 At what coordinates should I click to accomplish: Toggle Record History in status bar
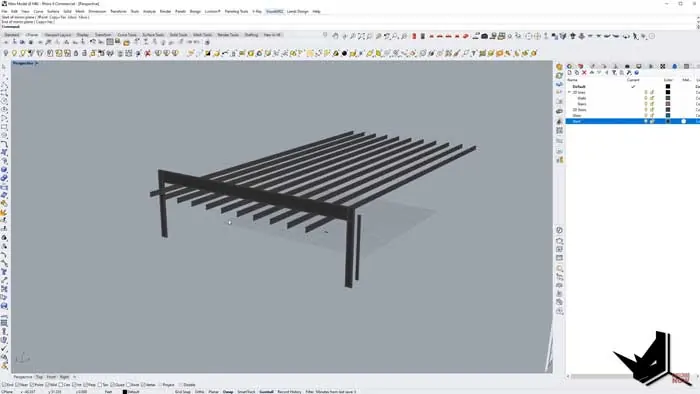[289, 391]
